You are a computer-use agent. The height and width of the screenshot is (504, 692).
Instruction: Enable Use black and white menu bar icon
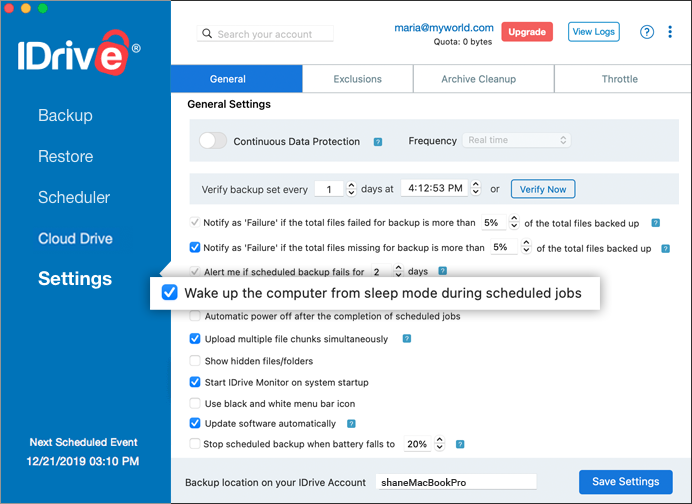tap(195, 403)
